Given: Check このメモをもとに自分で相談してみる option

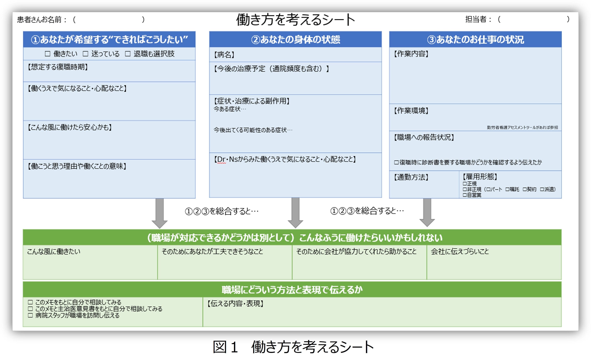Looking at the screenshot, I should [x=30, y=302].
